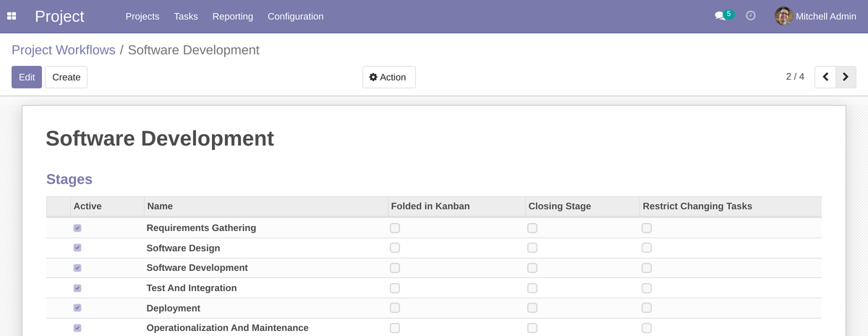Go to previous record with left chevron

click(825, 77)
